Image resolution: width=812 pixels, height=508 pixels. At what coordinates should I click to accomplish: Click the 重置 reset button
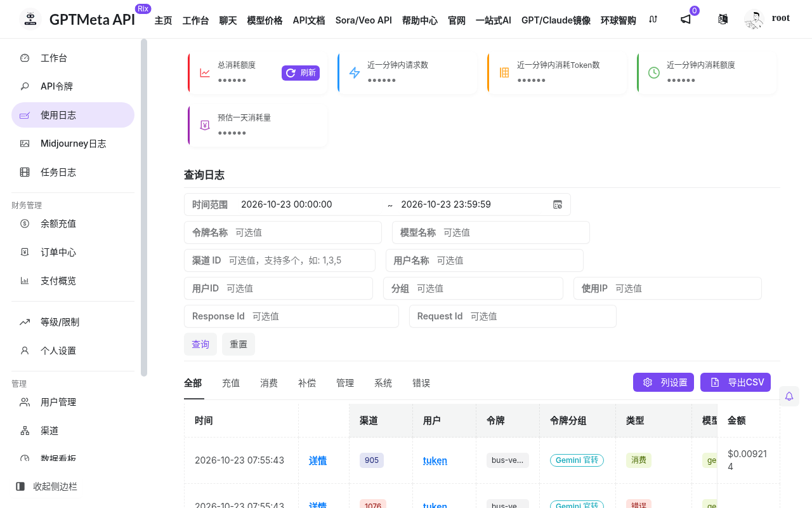point(239,344)
